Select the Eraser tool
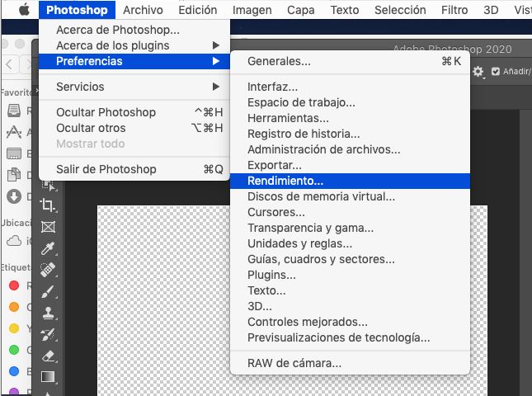Image resolution: width=532 pixels, height=396 pixels. tap(47, 356)
